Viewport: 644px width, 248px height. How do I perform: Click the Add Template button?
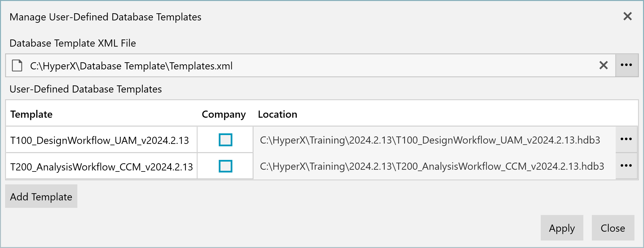41,196
